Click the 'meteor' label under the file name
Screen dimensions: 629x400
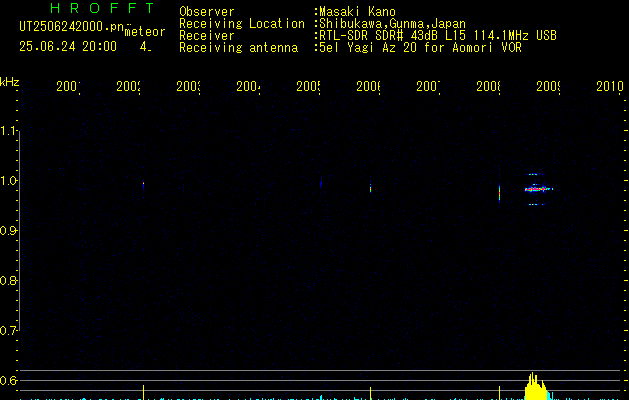[145, 32]
